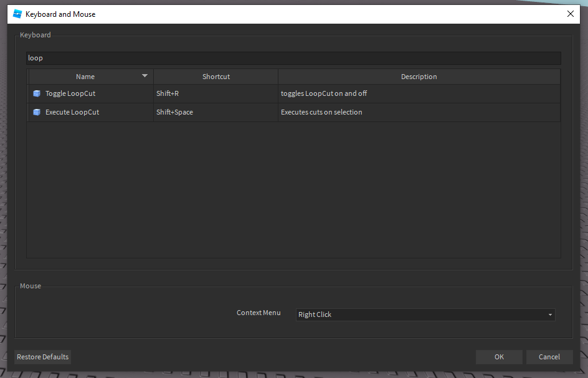Click the Restore Defaults button
588x378 pixels.
pyautogui.click(x=43, y=357)
